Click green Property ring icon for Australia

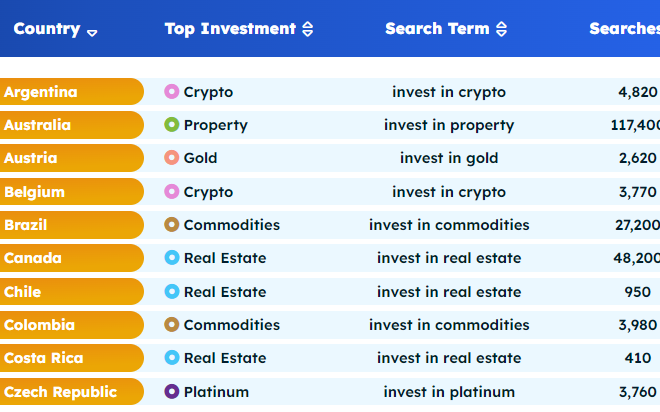pyautogui.click(x=171, y=125)
